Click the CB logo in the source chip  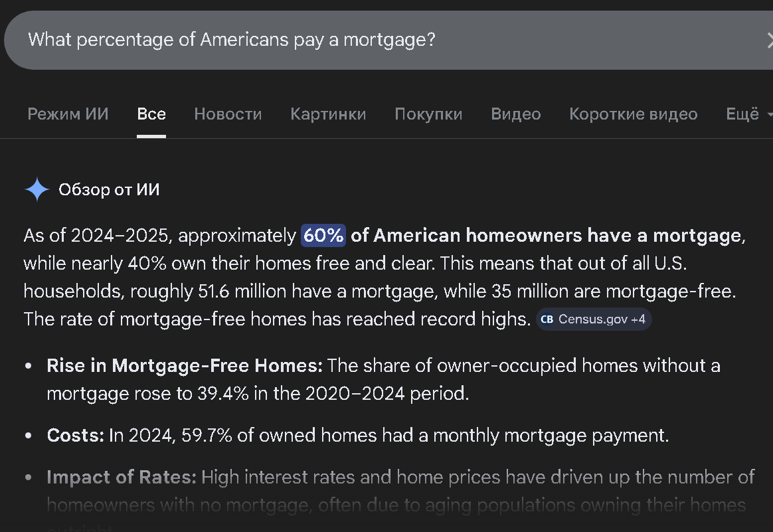coord(547,319)
